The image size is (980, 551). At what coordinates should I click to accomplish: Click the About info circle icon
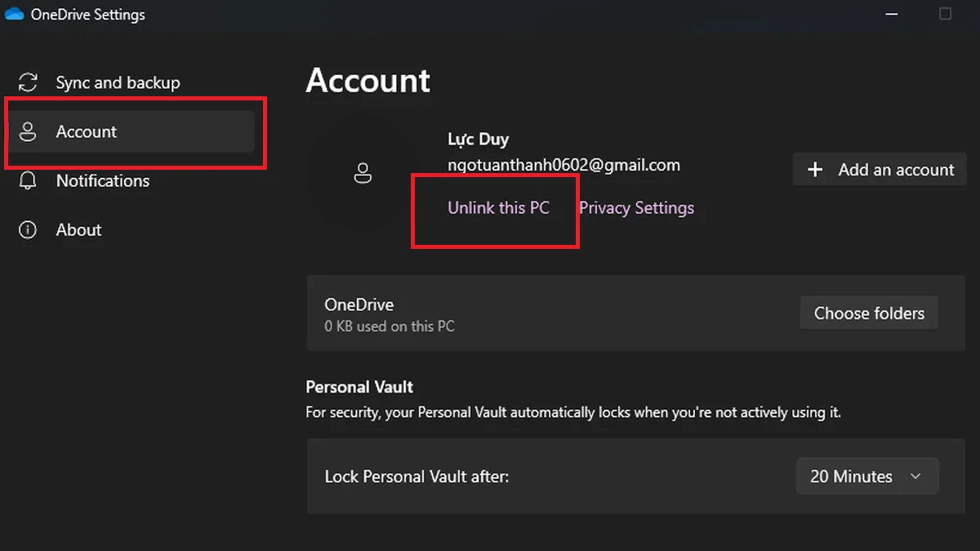[x=29, y=229]
